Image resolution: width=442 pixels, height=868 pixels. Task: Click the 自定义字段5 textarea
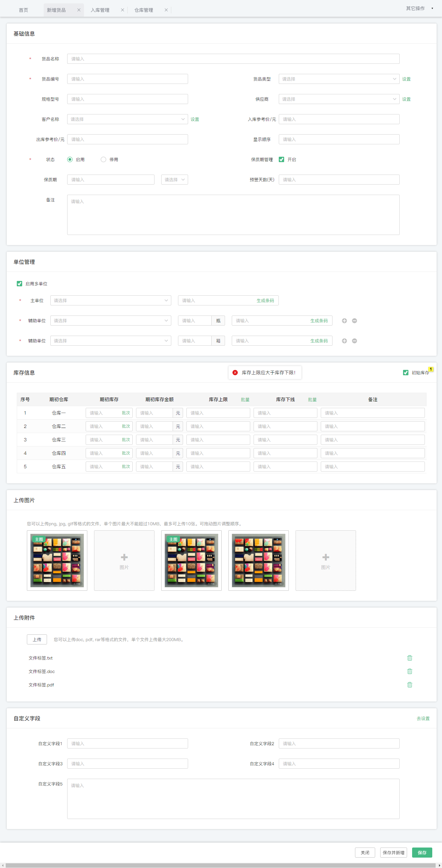click(x=233, y=799)
